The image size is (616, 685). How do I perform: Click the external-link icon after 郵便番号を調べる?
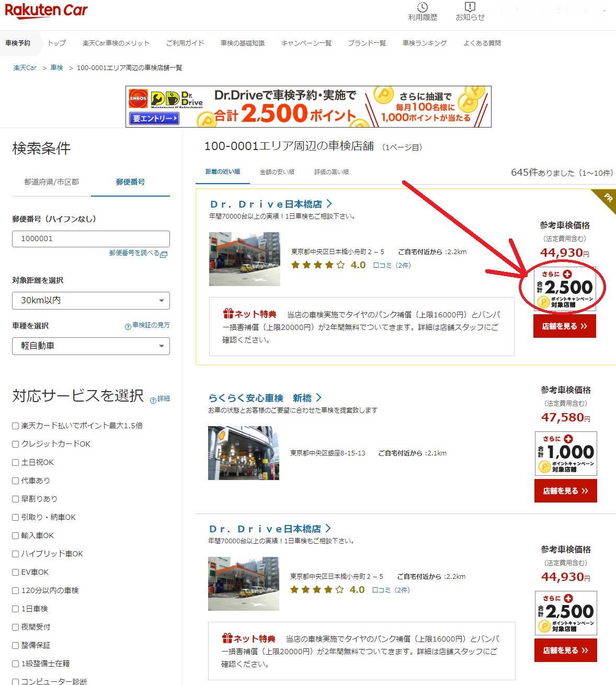pyautogui.click(x=164, y=254)
